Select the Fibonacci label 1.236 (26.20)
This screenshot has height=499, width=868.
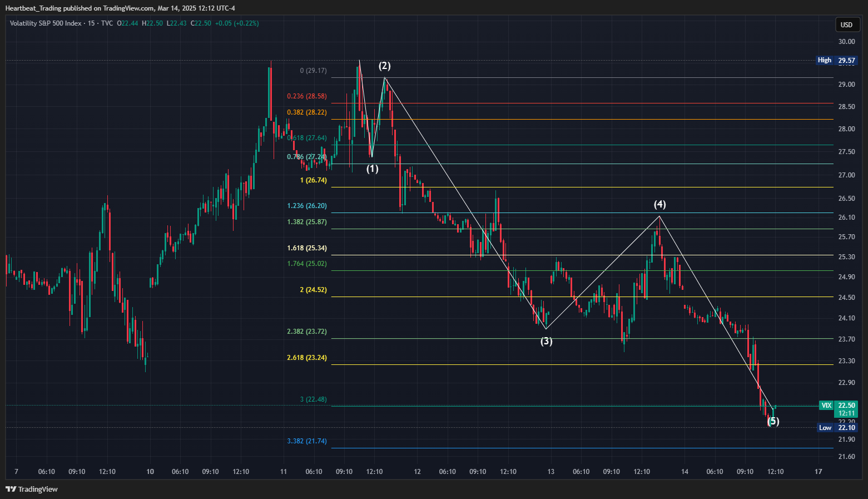coord(307,206)
